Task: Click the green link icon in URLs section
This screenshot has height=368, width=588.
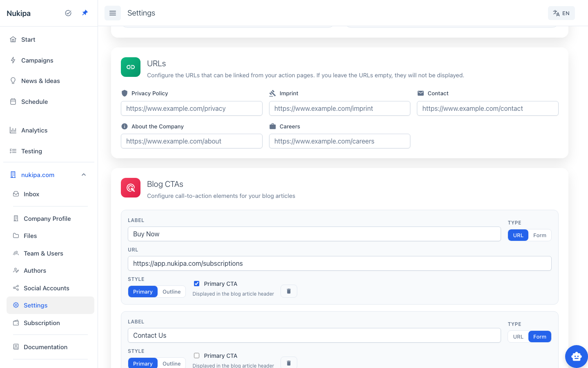Action: click(130, 67)
